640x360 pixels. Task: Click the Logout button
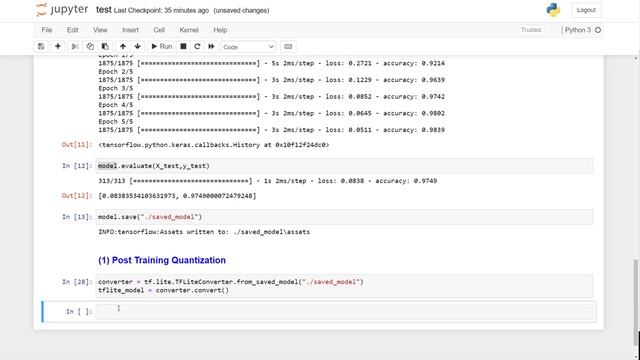[586, 10]
